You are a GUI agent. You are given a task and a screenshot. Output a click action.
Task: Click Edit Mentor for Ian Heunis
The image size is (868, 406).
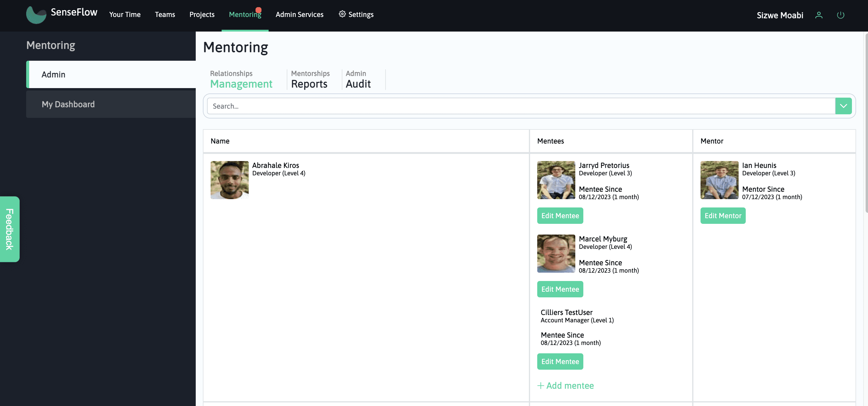[723, 216]
